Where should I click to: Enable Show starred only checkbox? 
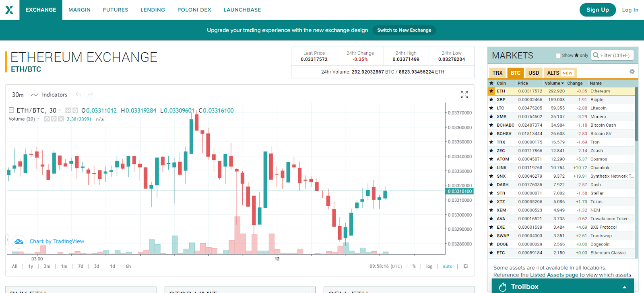click(558, 55)
